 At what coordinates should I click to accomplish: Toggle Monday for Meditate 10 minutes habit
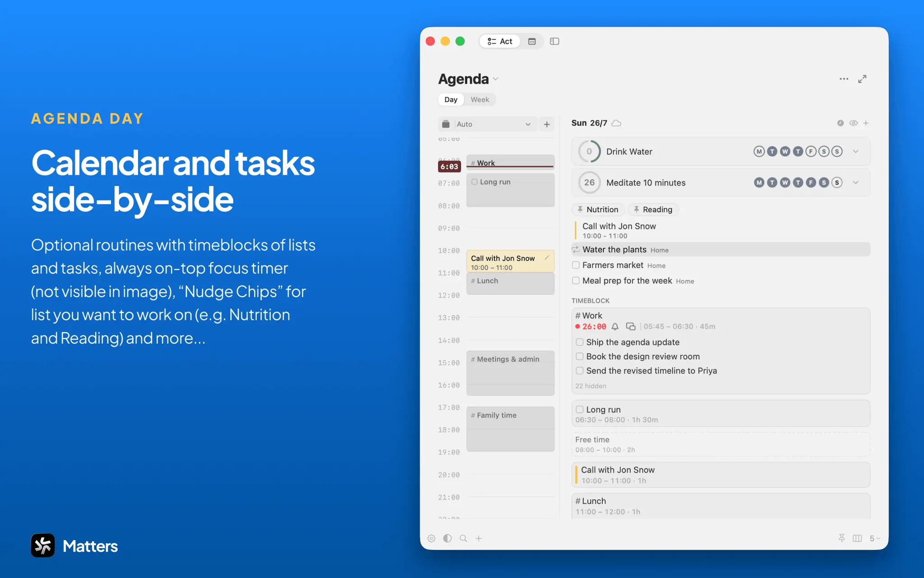(x=759, y=183)
